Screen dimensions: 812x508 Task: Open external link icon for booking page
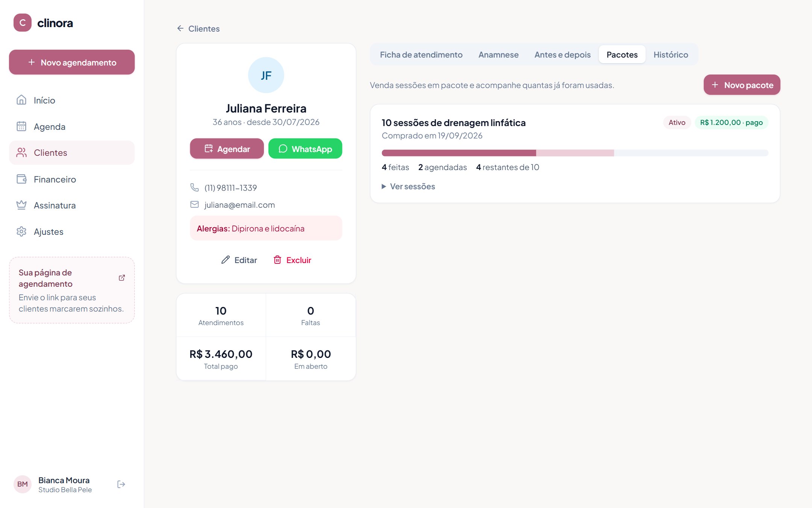point(122,278)
